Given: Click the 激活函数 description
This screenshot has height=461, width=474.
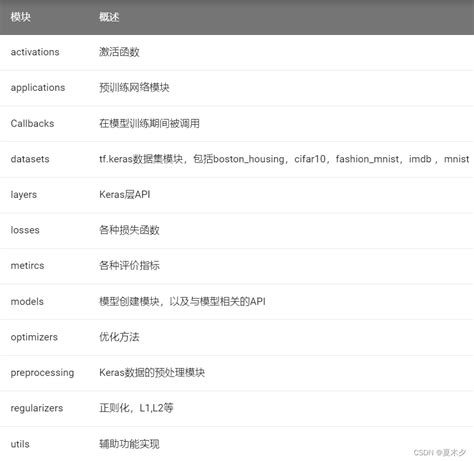Looking at the screenshot, I should tap(119, 52).
